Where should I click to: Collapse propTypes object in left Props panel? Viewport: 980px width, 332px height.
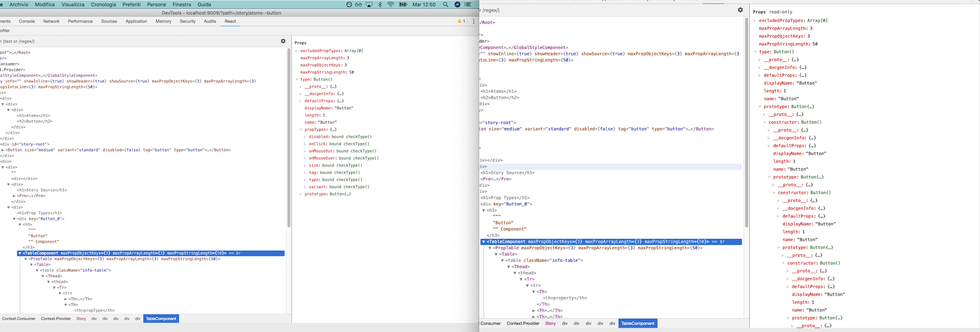(301, 129)
